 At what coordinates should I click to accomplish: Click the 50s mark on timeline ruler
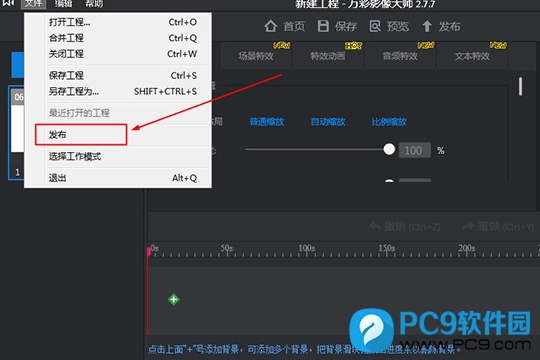(227, 248)
